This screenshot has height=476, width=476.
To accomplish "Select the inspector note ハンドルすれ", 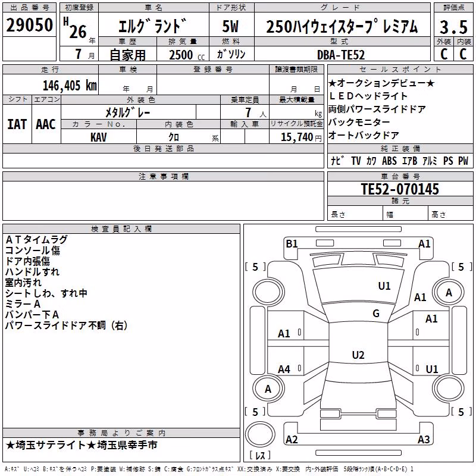I will tap(32, 272).
